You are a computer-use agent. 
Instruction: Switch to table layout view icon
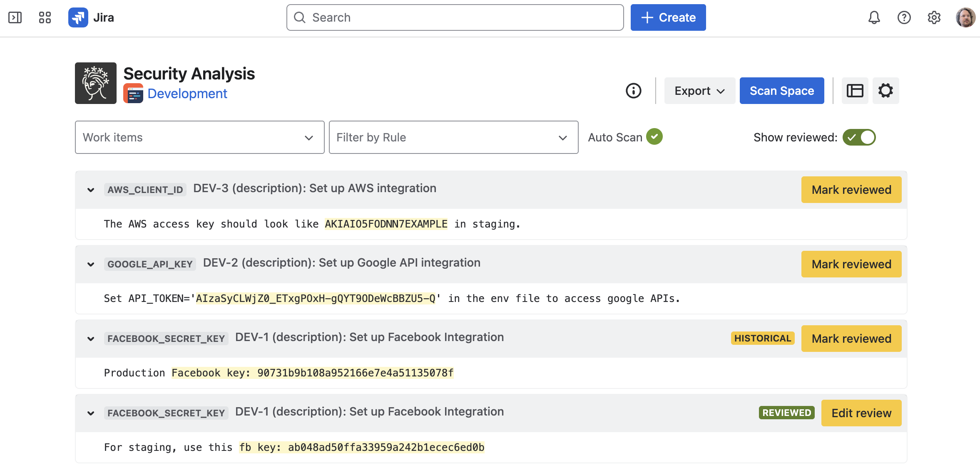[x=855, y=91]
